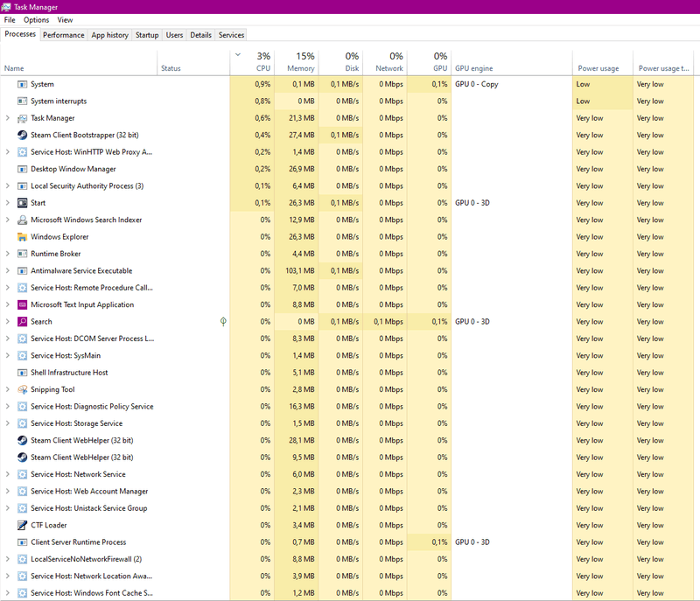The height and width of the screenshot is (601, 700).
Task: Sort by the Power usage column header
Action: click(603, 62)
